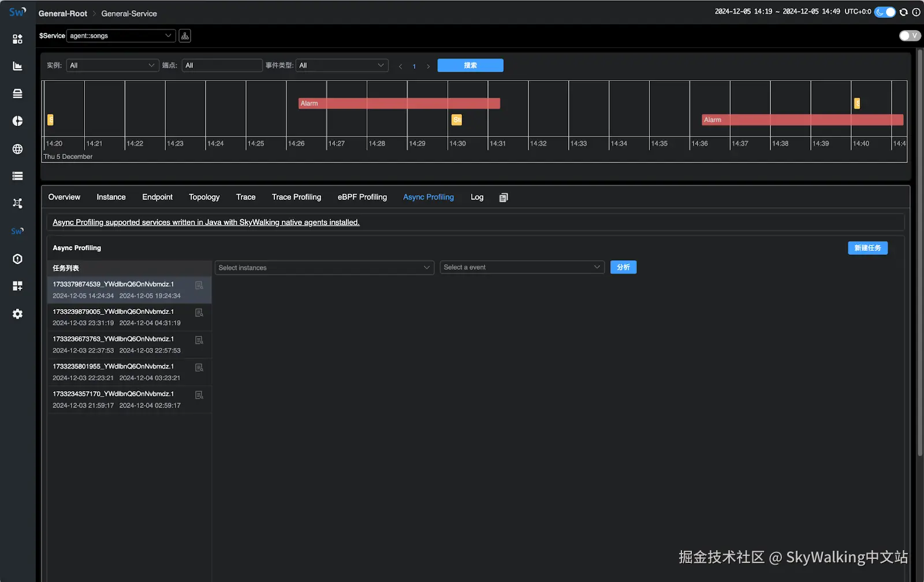Select the Alarm bar starting near 14:36

pyautogui.click(x=803, y=120)
